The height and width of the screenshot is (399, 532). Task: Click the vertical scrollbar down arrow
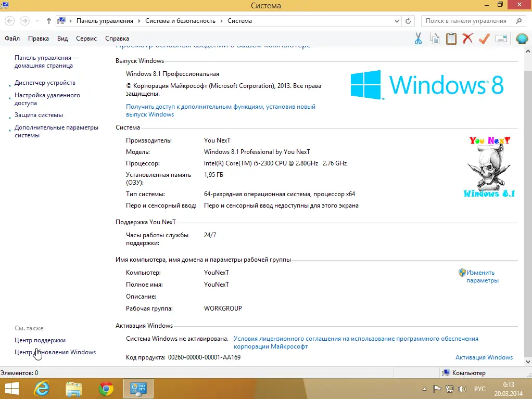pos(528,362)
